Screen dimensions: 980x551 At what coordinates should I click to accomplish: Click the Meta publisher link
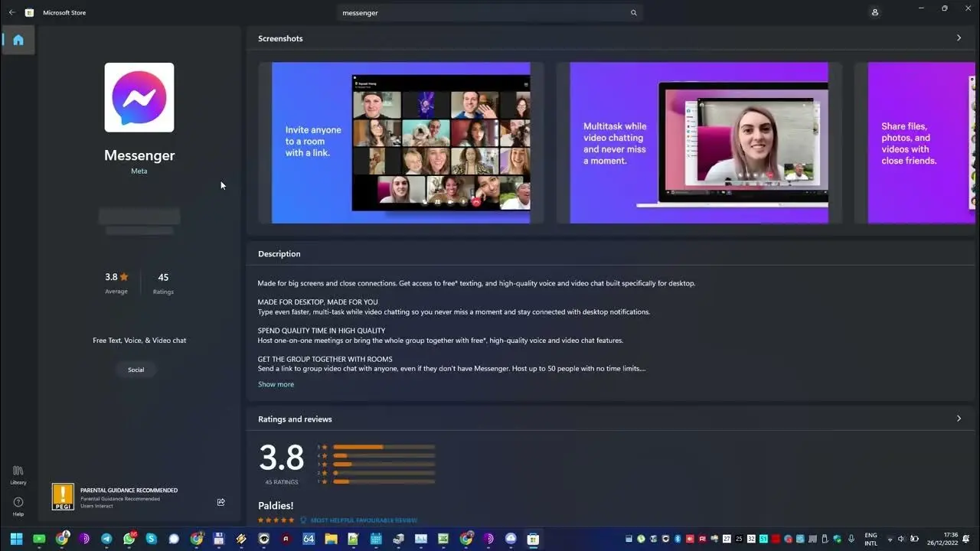139,171
